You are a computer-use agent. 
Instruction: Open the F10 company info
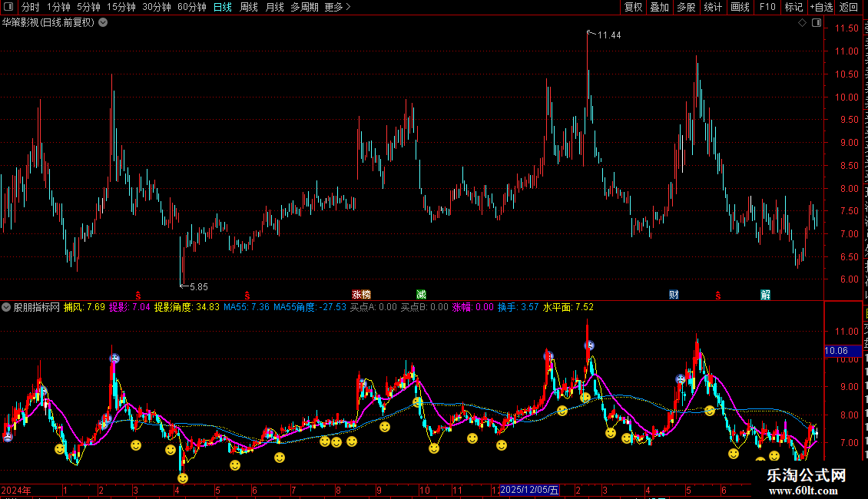click(767, 7)
